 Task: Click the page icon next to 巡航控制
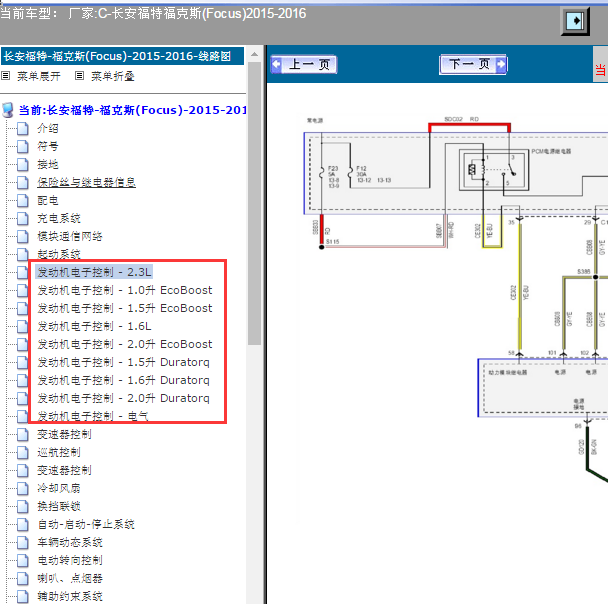(x=23, y=452)
